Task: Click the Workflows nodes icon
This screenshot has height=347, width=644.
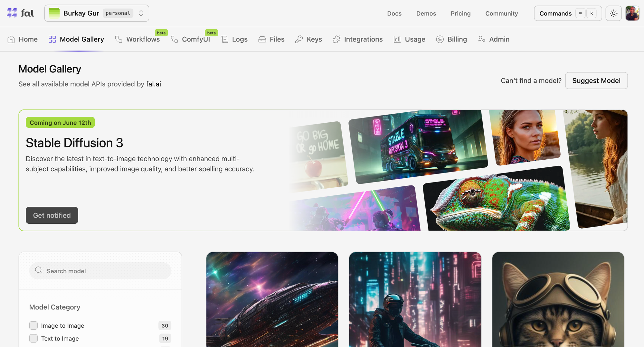Action: pyautogui.click(x=118, y=39)
